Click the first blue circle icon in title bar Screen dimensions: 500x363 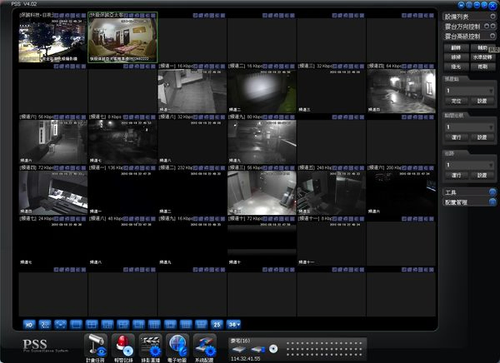pos(462,5)
